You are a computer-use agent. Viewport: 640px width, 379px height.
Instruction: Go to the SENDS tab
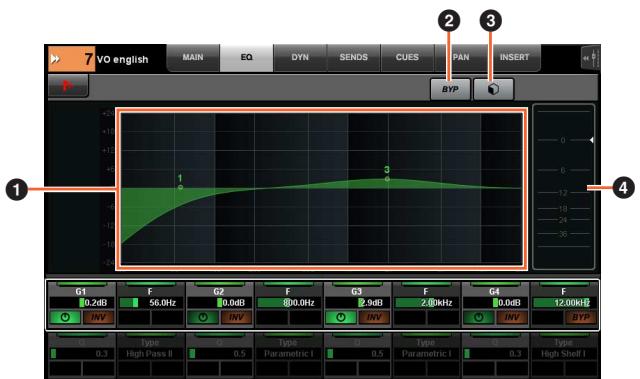353,58
